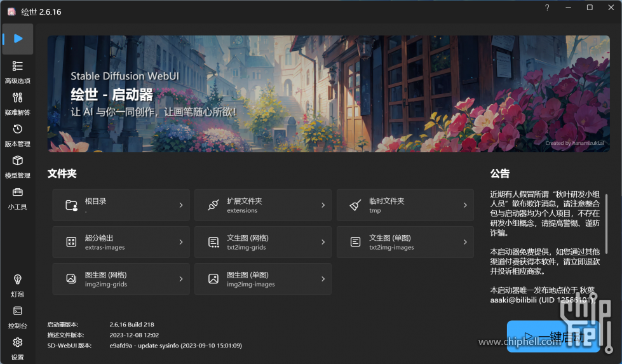The width and height of the screenshot is (622, 364).
Task: Expand the 超分输出 chevron arrow
Action: 181,242
